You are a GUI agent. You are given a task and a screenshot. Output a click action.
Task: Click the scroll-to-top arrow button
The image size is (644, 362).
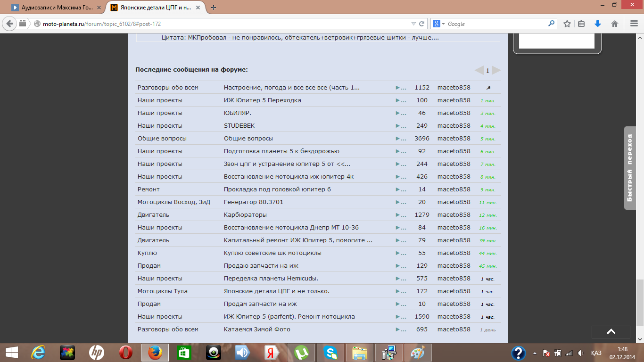[611, 332]
